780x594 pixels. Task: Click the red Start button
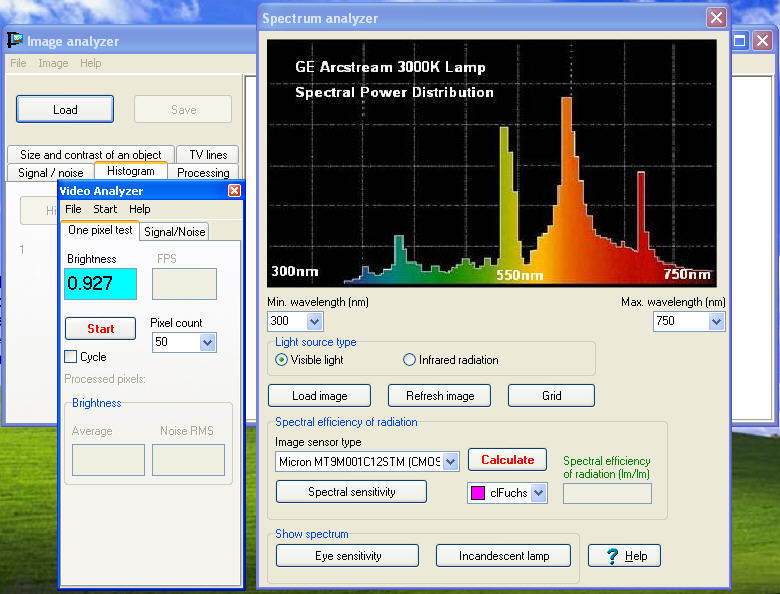(100, 329)
